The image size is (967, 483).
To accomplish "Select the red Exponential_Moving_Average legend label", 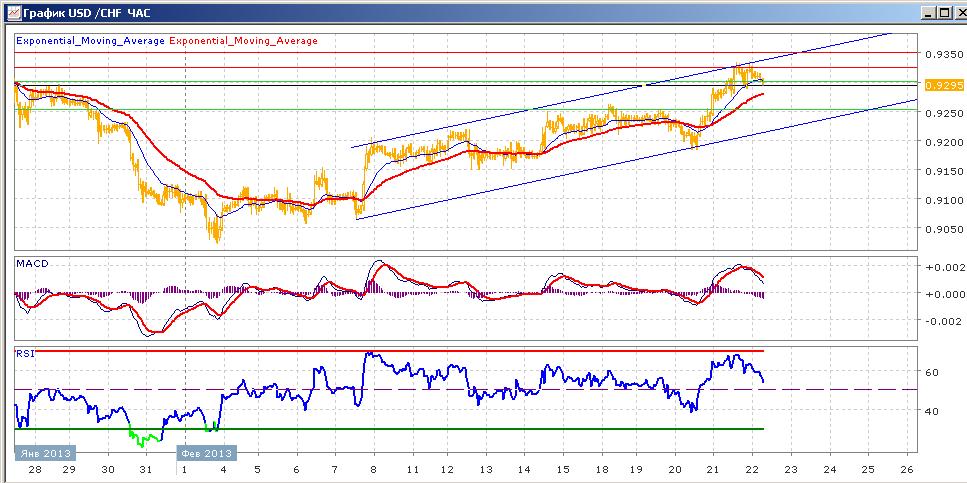I will [x=243, y=41].
